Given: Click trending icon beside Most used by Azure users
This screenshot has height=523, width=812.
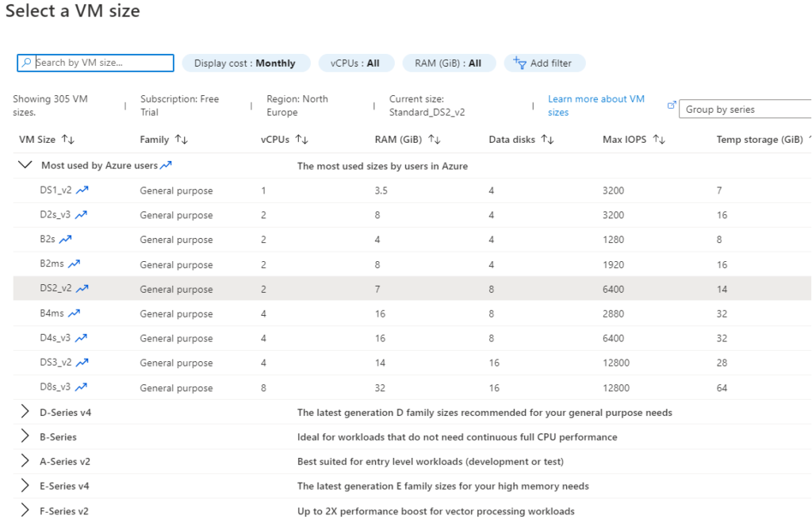Looking at the screenshot, I should click(166, 165).
